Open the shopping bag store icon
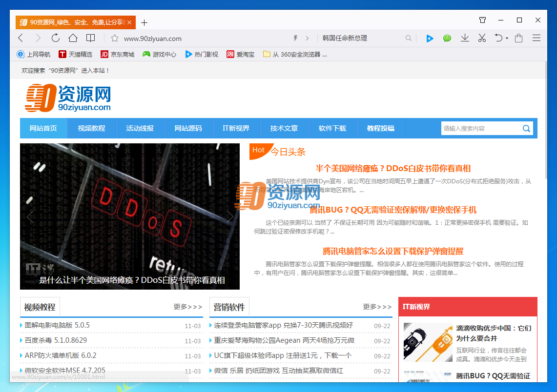 [518, 38]
